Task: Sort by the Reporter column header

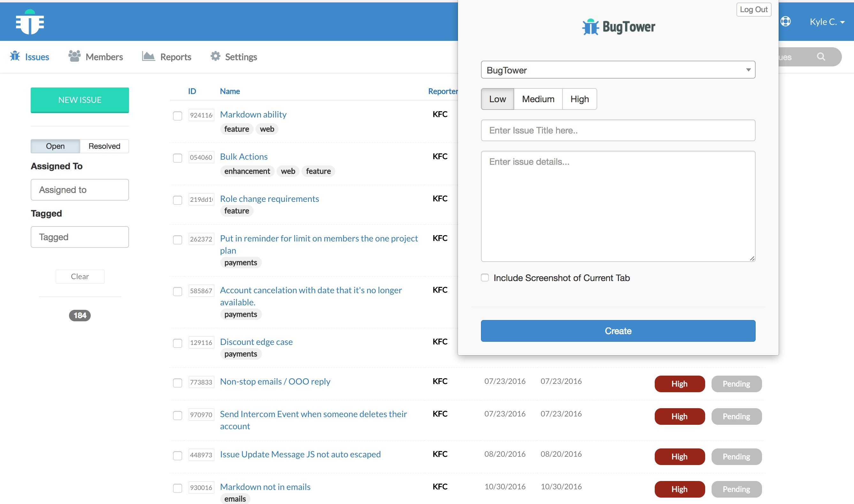Action: click(443, 91)
